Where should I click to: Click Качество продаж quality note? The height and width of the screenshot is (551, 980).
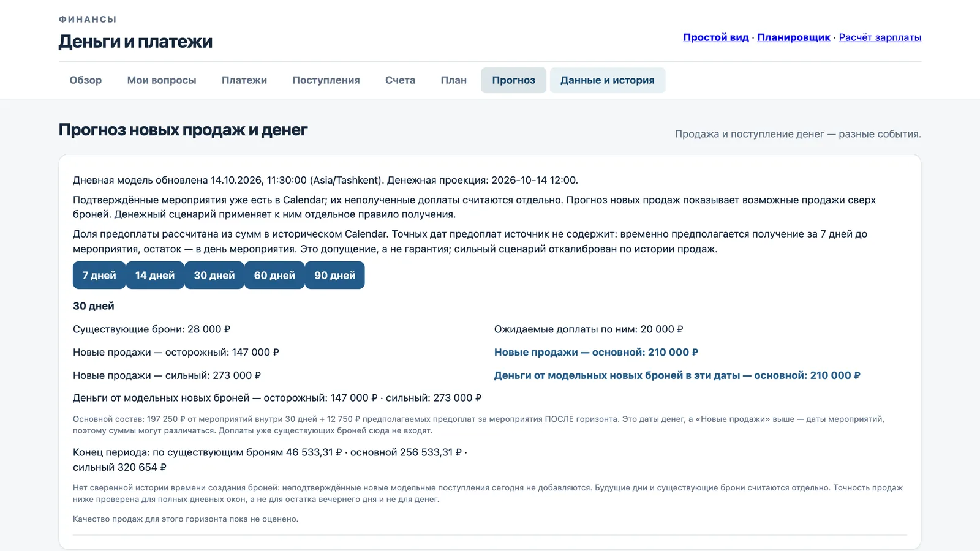pos(186,519)
